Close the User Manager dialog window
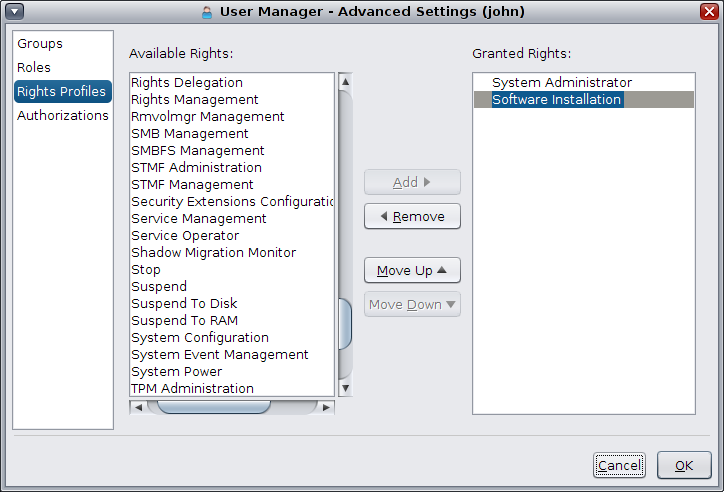Screen dimensions: 724x492 click(x=708, y=12)
